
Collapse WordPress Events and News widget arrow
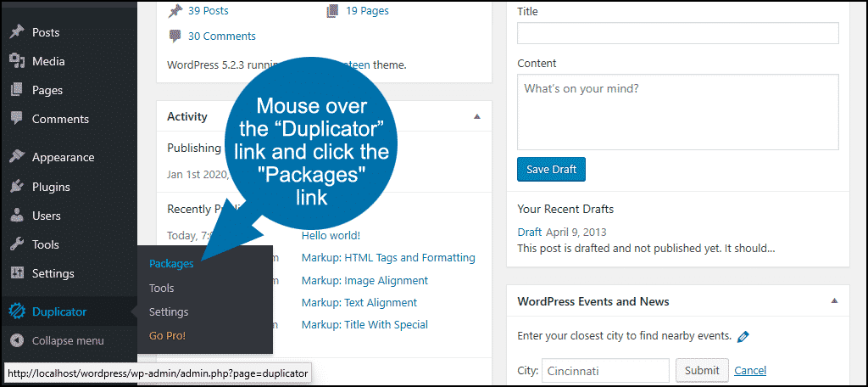(835, 301)
